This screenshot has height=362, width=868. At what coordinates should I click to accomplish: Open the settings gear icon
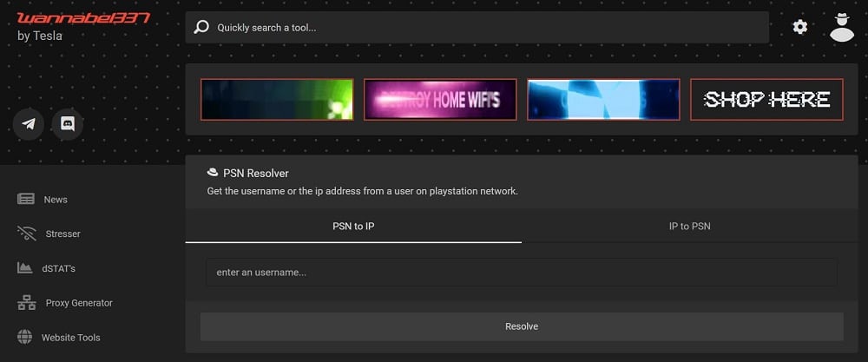(x=800, y=27)
